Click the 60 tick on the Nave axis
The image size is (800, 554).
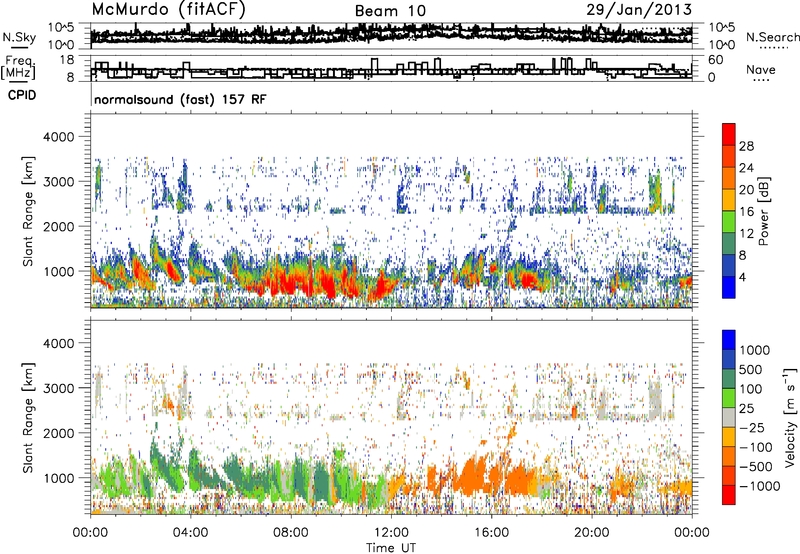pyautogui.click(x=716, y=60)
